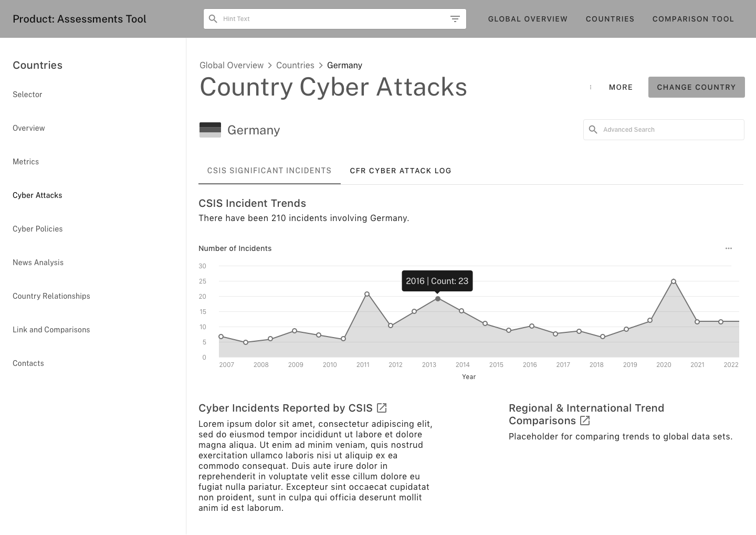Click the Germany flag icon
This screenshot has width=756, height=535.
pos(210,129)
